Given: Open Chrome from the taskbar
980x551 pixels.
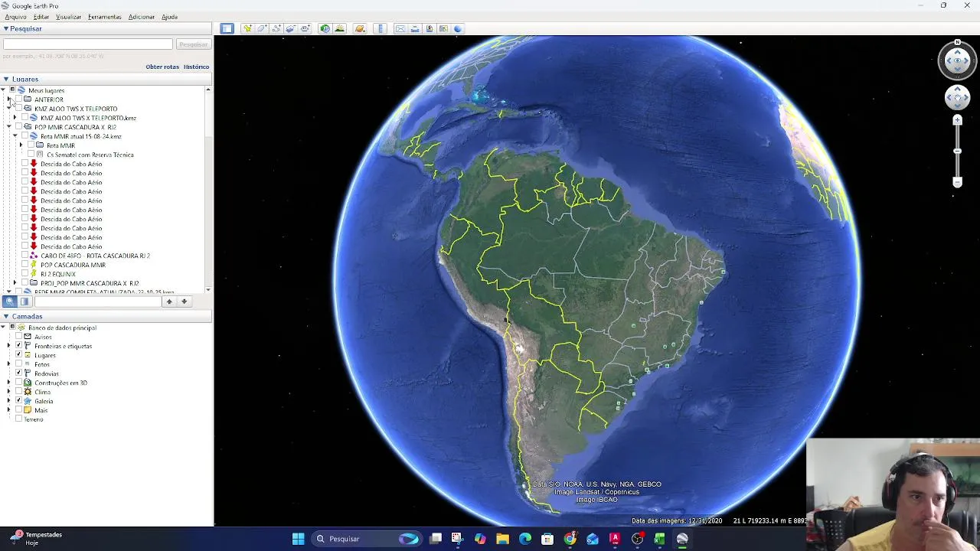Looking at the screenshot, I should [x=570, y=539].
